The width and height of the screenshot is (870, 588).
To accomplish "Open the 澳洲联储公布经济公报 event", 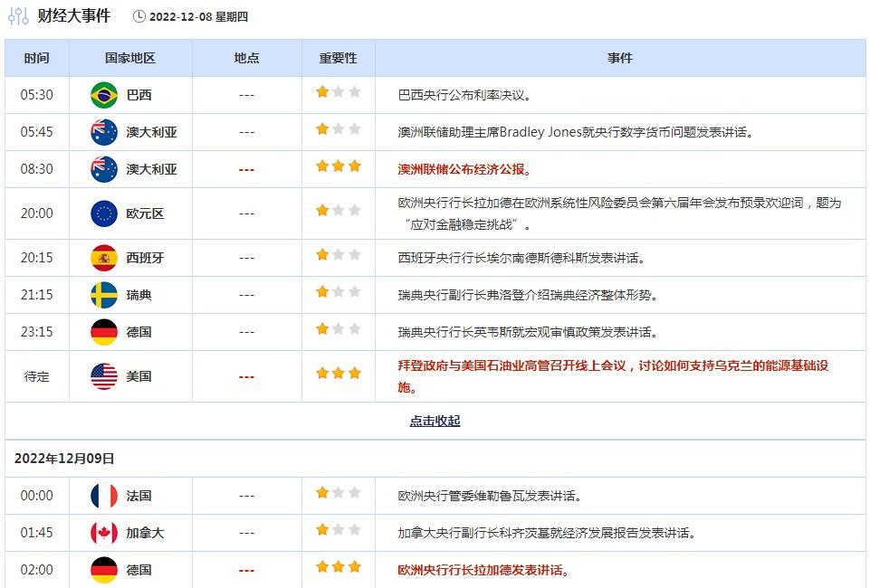I will pyautogui.click(x=465, y=169).
